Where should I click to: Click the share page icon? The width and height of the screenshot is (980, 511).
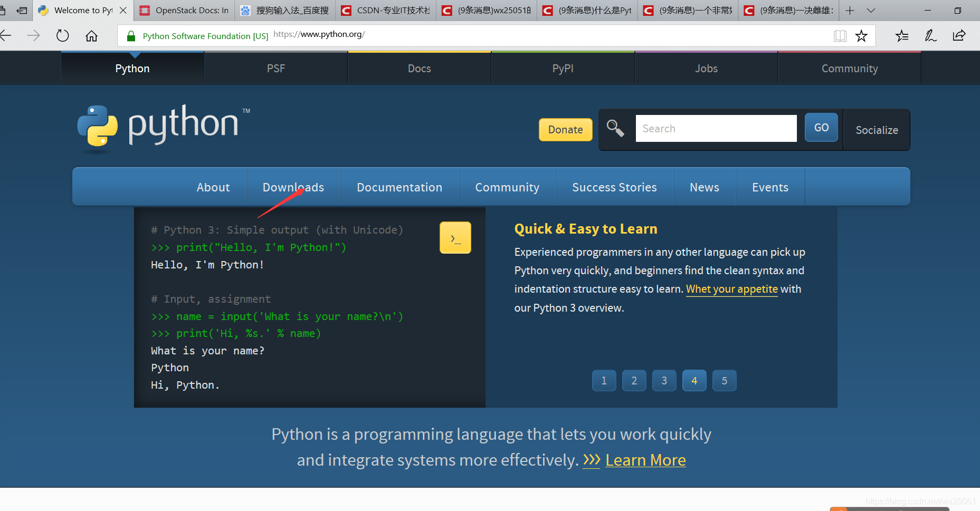pyautogui.click(x=959, y=35)
